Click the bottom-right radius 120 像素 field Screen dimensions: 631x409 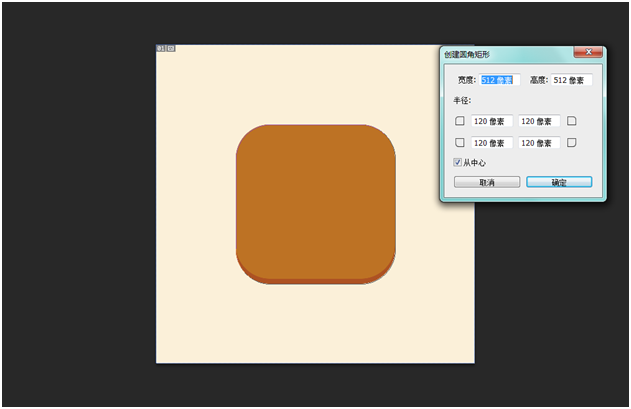(x=539, y=143)
